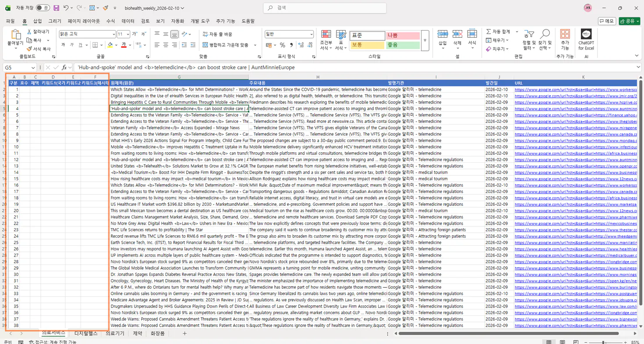Toggle the italic 가 button
The width and height of the screenshot is (644, 344).
72,45
